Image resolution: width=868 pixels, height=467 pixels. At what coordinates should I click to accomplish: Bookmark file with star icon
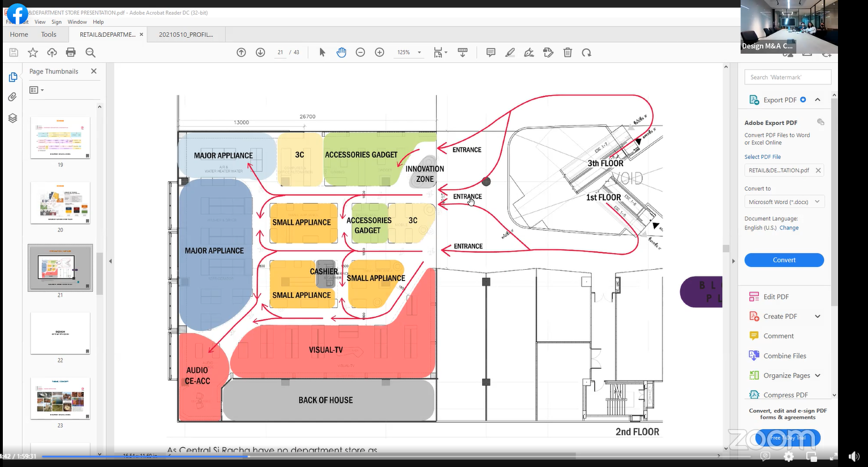tap(33, 53)
